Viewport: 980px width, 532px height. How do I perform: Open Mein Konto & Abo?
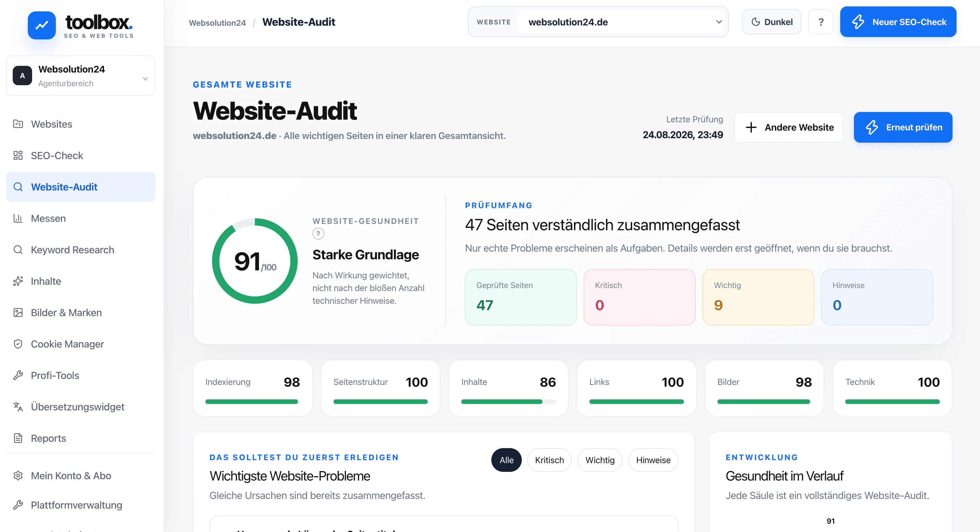(81, 476)
